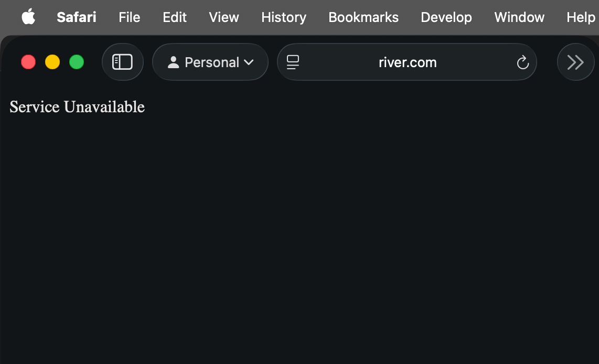Viewport: 599px width, 364px height.
Task: Open the Apple menu
Action: [28, 17]
